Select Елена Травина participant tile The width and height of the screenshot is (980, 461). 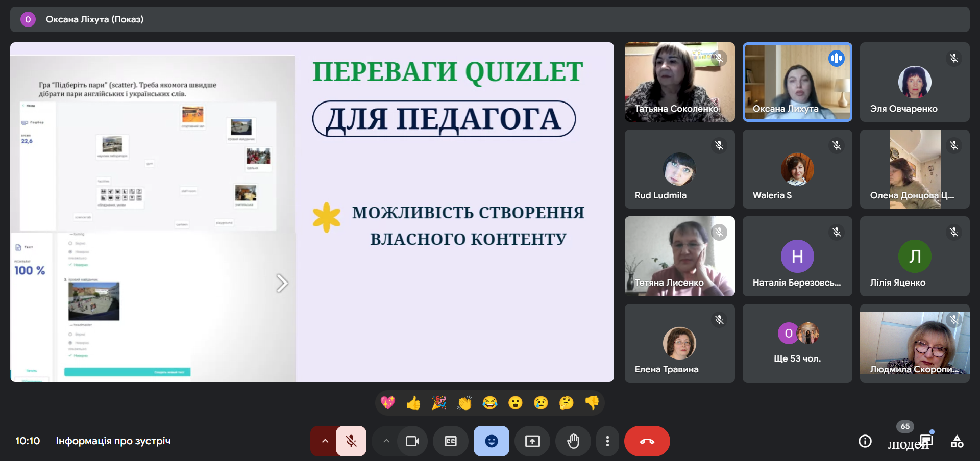point(680,343)
